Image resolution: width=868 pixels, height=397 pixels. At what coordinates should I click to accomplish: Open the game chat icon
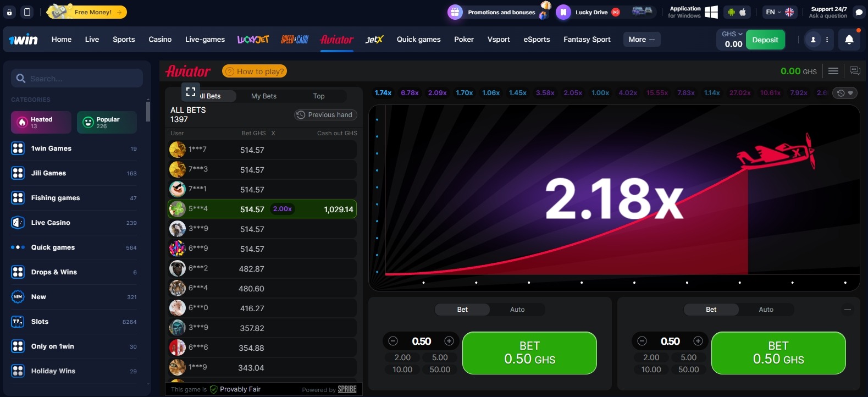(x=854, y=71)
